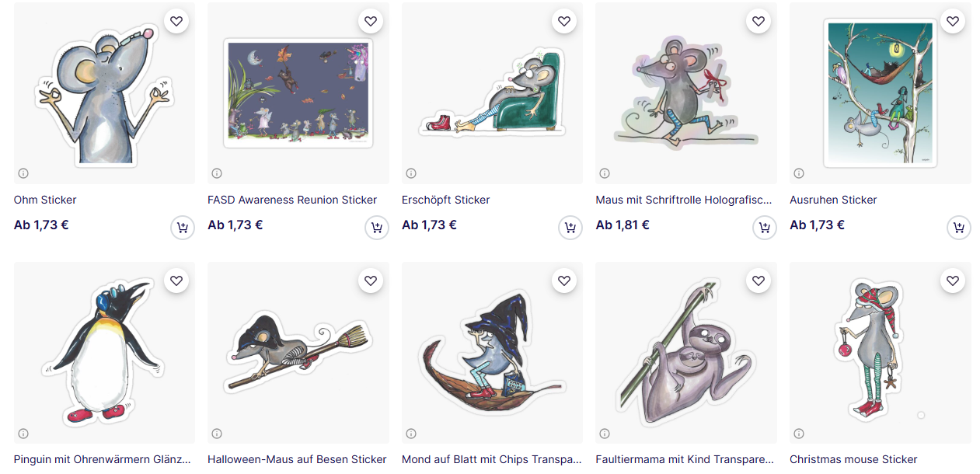Click cart icon for FASD Awareness Reunion Sticker
The width and height of the screenshot is (980, 474).
coord(377,228)
